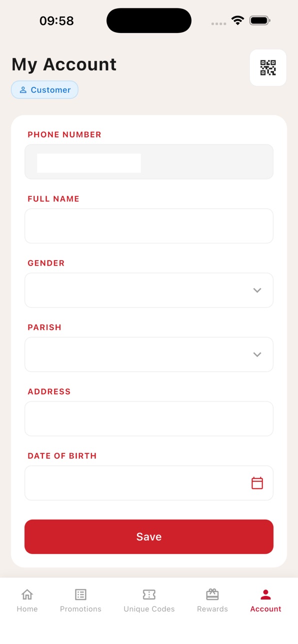Tap the Unique Codes ticket icon
The image size is (298, 644).
coord(149,594)
